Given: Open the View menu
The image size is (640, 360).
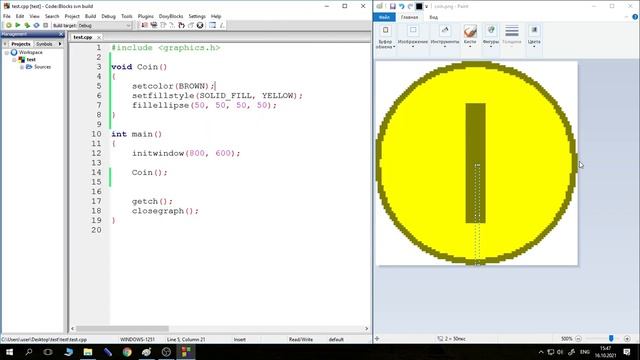Looking at the screenshot, I should coord(34,16).
